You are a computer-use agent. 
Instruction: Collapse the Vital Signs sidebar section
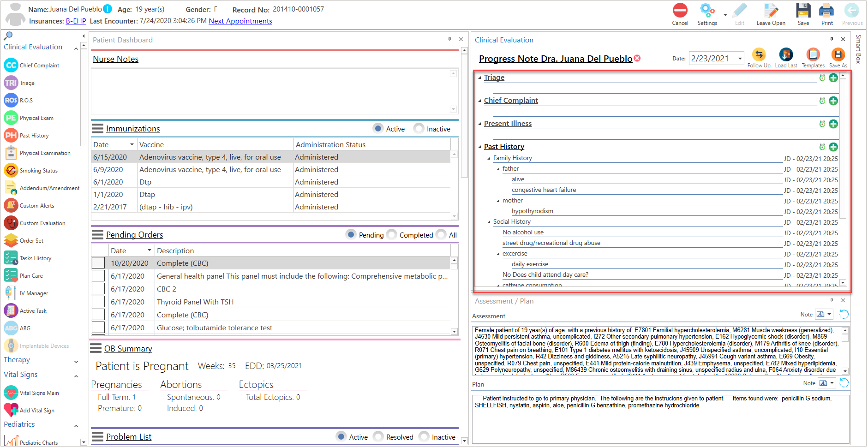(x=76, y=375)
